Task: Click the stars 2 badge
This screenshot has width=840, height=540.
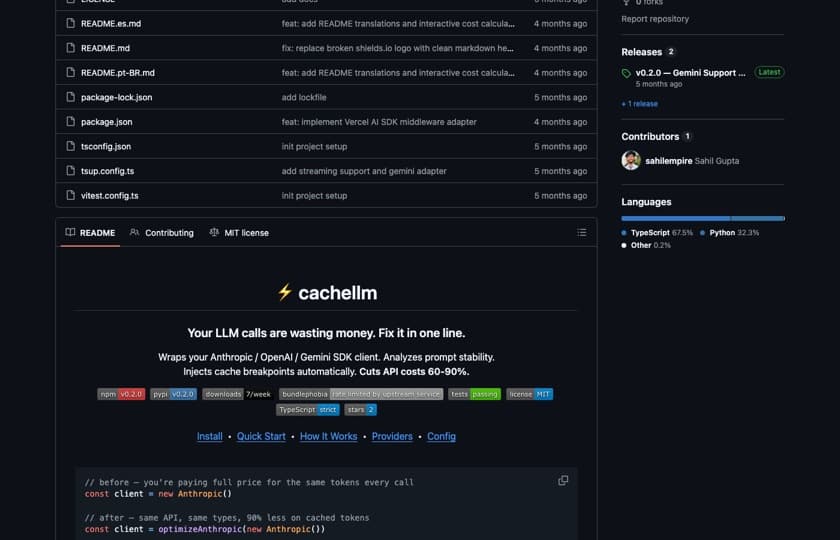Action: 361,410
